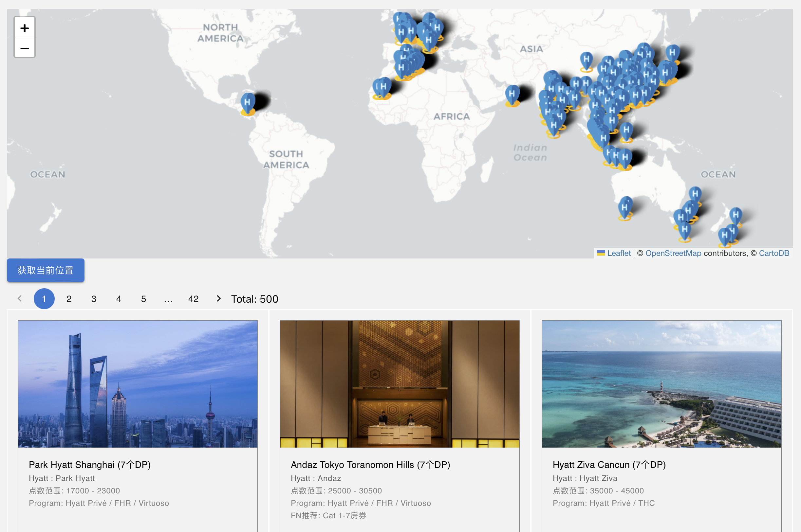The image size is (801, 532).
Task: Open the OpenStreetMap attribution link
Action: 673,253
